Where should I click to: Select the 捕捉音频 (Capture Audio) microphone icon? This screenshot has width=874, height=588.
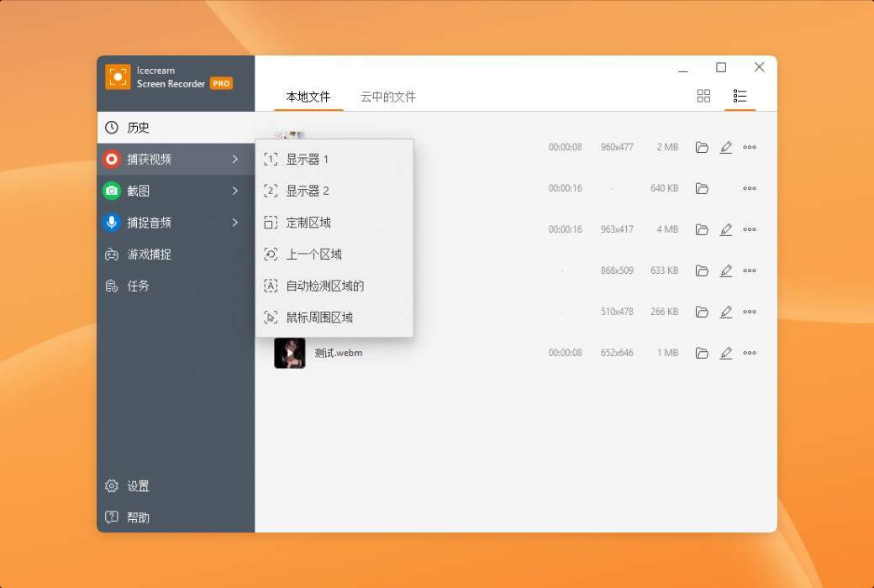(112, 223)
